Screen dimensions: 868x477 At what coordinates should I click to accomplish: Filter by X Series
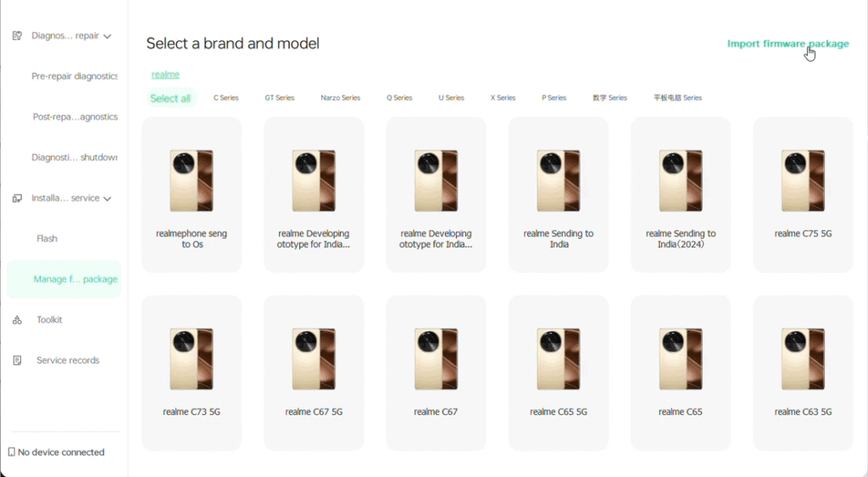pyautogui.click(x=503, y=98)
